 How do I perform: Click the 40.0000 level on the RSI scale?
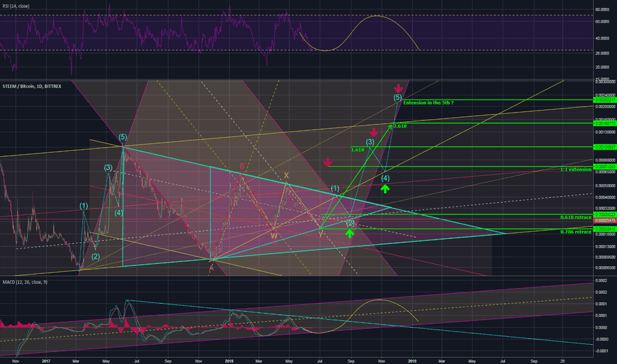pos(602,38)
